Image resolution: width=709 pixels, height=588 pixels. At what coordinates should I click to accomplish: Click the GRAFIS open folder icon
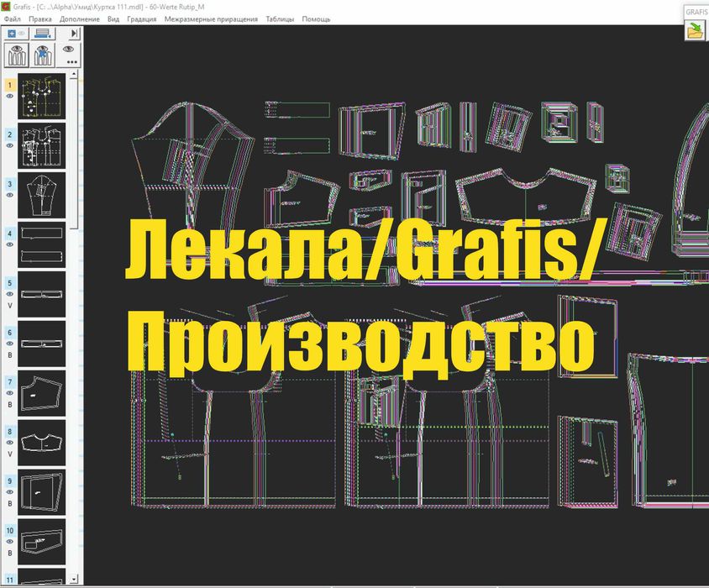(695, 31)
